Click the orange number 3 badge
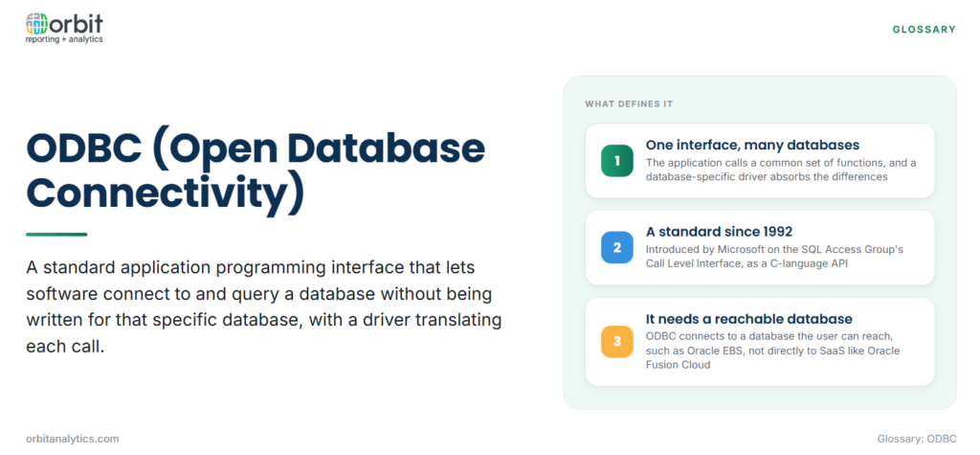Viewport: 980px width, 455px height. (617, 341)
